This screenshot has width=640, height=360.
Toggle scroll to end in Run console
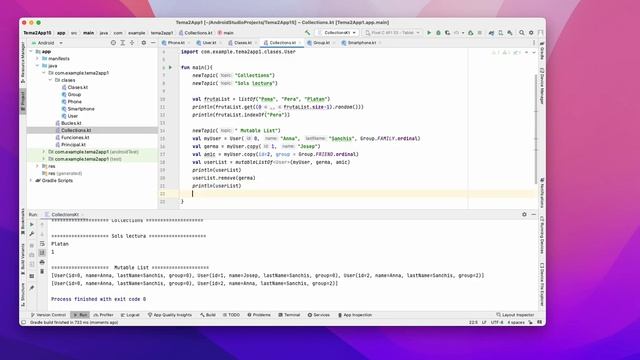(x=42, y=253)
